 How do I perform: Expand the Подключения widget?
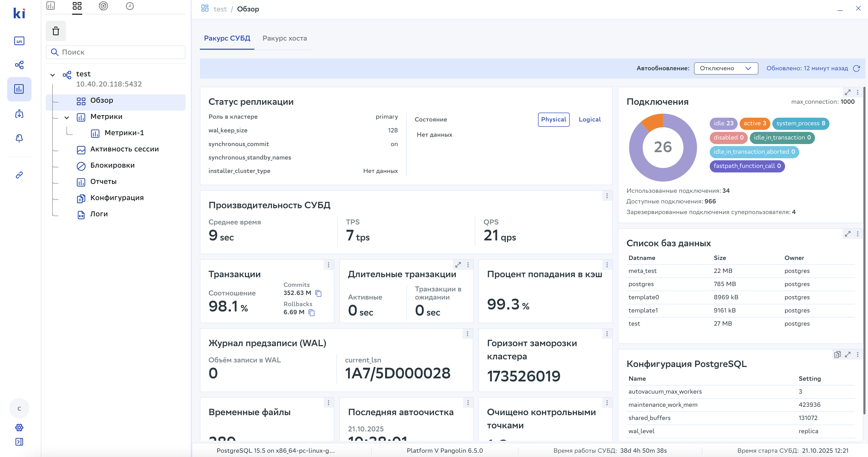point(847,92)
